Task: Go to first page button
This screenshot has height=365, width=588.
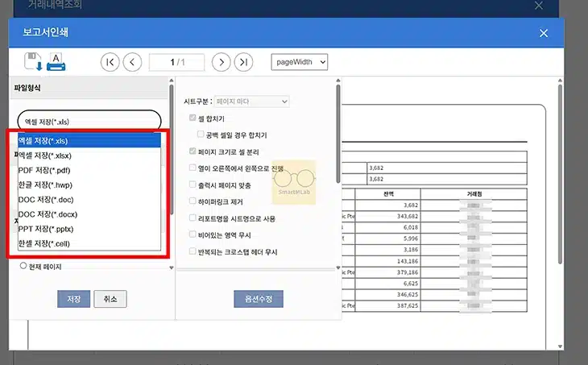Action: [x=110, y=62]
